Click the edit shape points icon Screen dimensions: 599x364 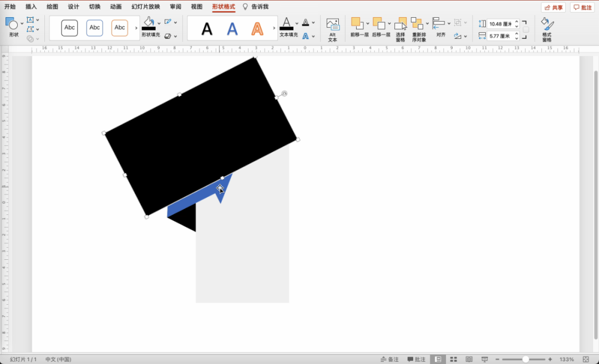(30, 29)
